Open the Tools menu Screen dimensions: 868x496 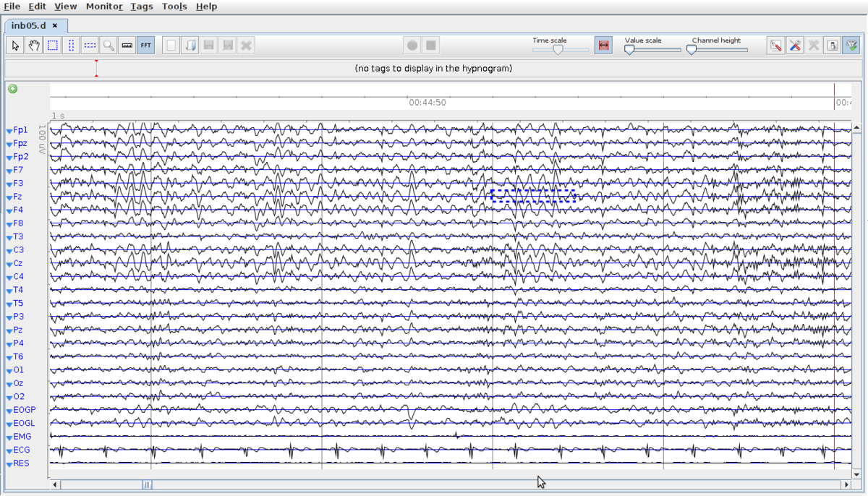point(174,7)
